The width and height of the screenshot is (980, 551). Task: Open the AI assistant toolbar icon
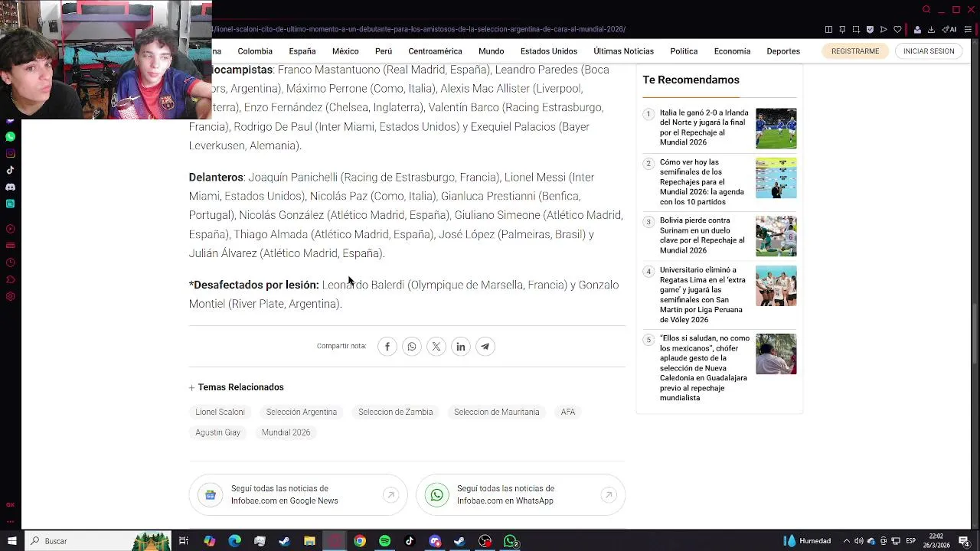point(949,30)
